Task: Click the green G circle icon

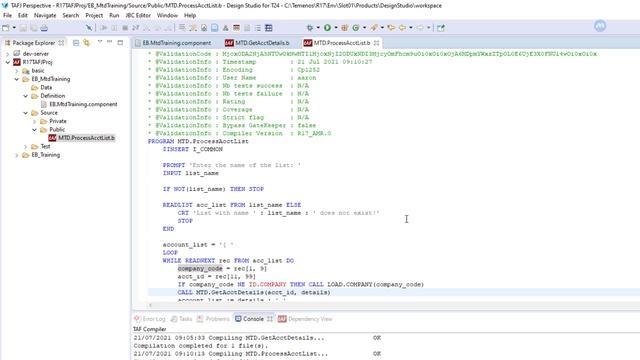Action: (356, 28)
